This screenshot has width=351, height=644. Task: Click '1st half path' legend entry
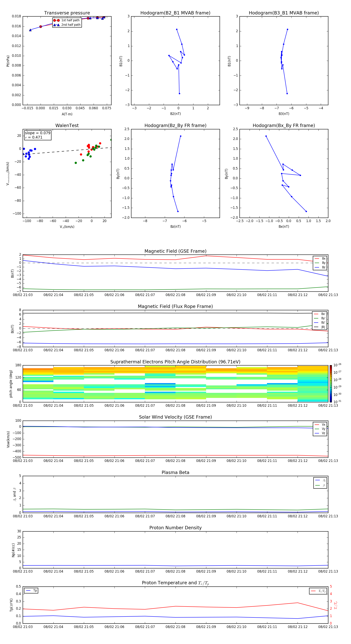[x=66, y=20]
